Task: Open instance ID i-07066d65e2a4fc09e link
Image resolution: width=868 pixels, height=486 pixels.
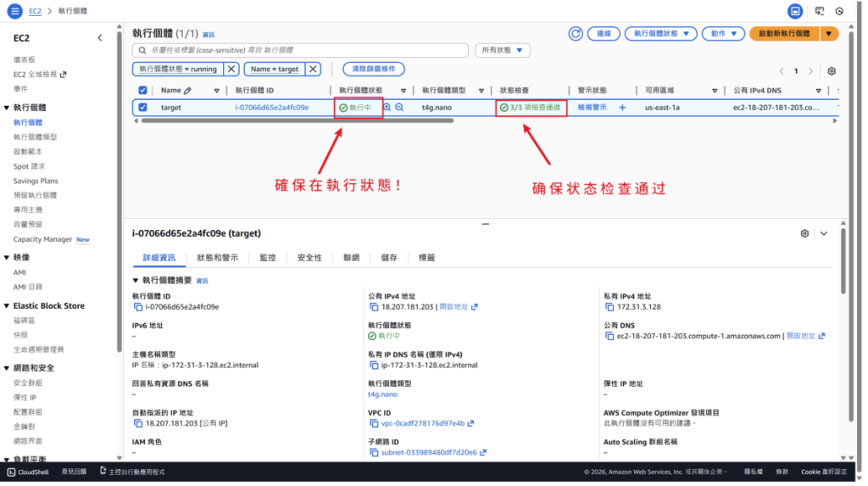Action: click(274, 108)
